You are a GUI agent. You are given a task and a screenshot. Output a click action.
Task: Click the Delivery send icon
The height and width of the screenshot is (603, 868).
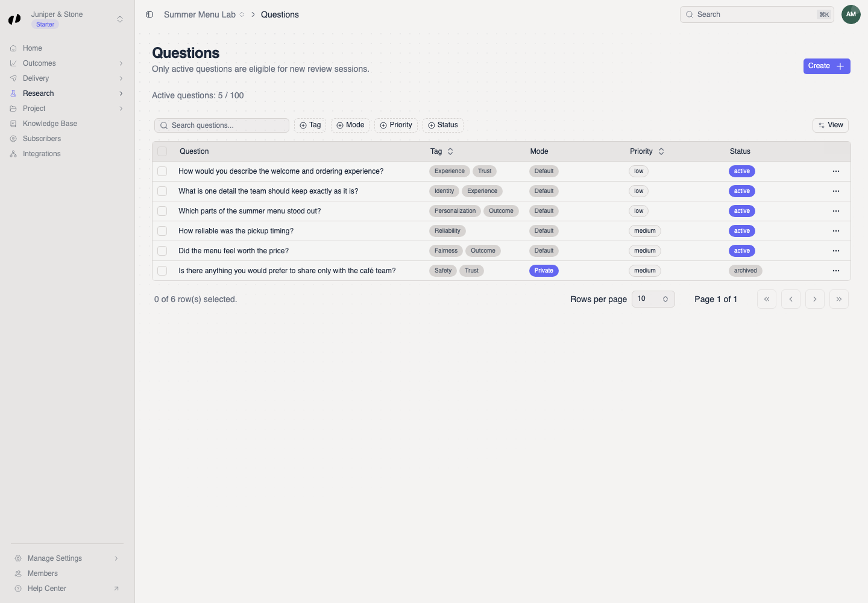(x=13, y=78)
